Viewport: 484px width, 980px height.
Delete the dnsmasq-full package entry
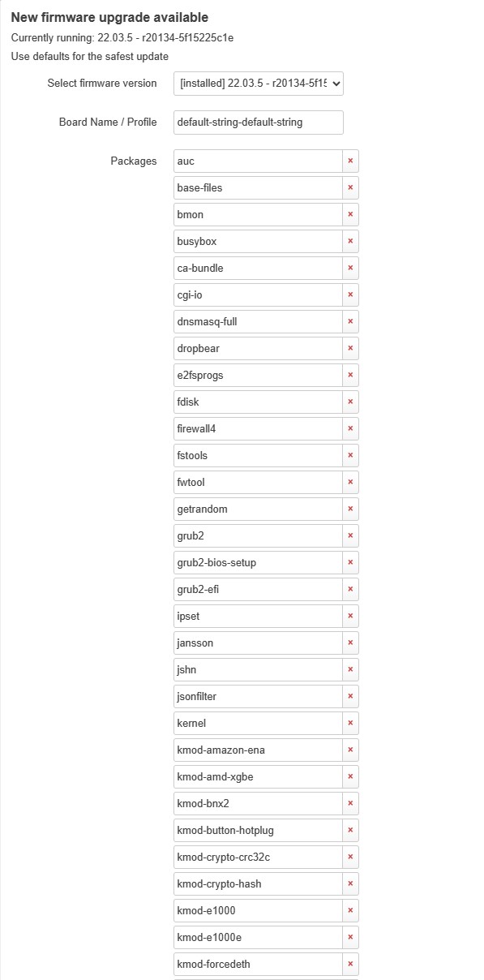(x=350, y=321)
